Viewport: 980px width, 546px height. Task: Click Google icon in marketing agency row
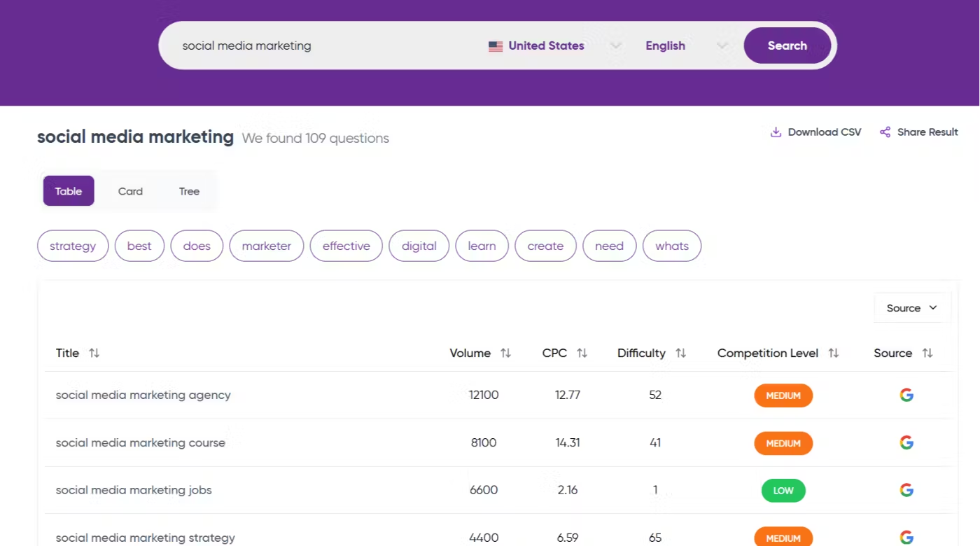point(906,395)
